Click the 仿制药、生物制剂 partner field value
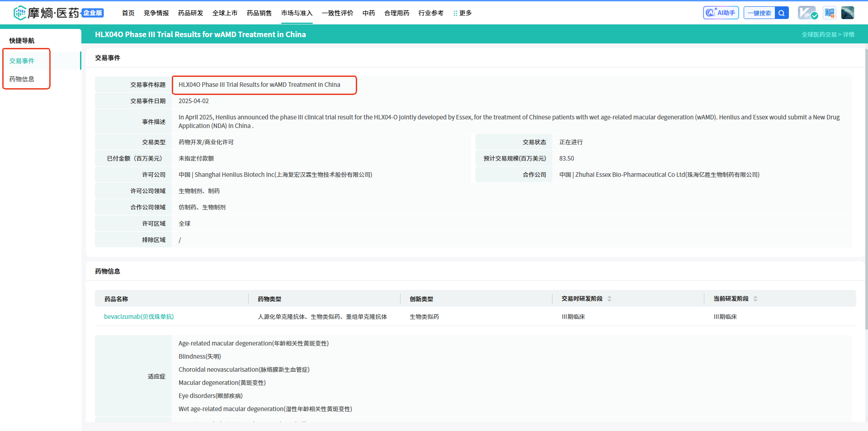Viewport: 868px width, 431px height. click(202, 207)
